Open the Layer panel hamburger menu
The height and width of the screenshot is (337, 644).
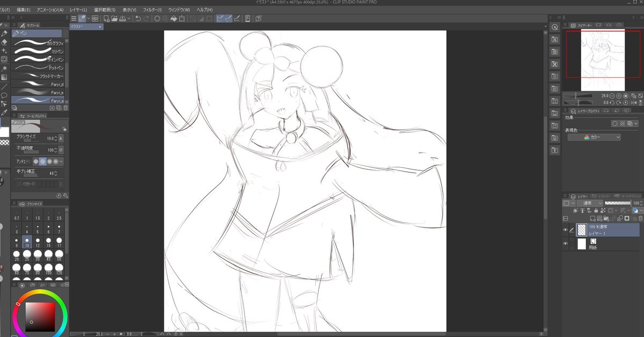565,196
